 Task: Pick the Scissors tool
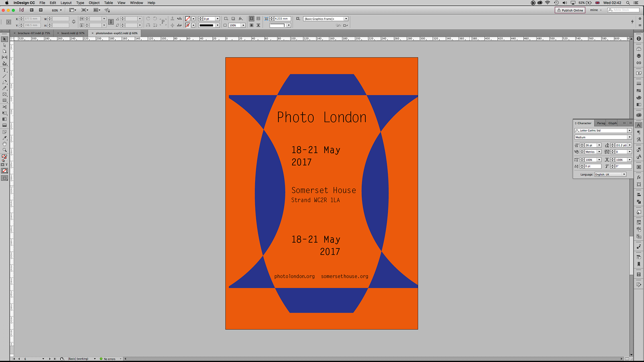(x=4, y=107)
